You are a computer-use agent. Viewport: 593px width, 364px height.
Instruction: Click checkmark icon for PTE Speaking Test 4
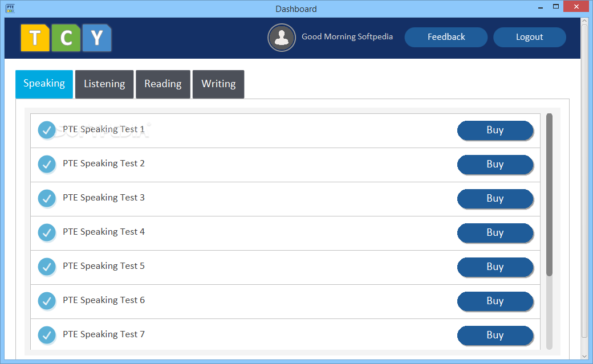(47, 232)
